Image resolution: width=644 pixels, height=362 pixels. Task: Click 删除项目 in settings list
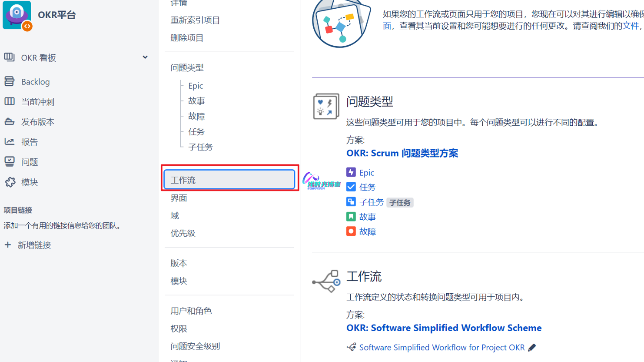pos(187,38)
